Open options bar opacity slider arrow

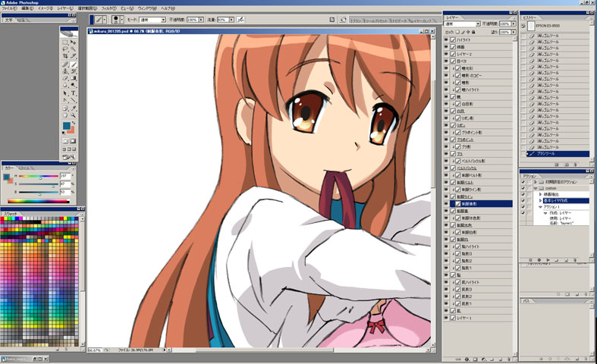[x=202, y=20]
